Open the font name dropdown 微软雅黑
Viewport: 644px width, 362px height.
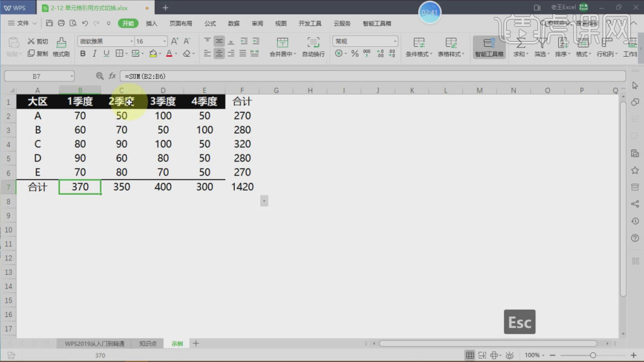pos(105,41)
